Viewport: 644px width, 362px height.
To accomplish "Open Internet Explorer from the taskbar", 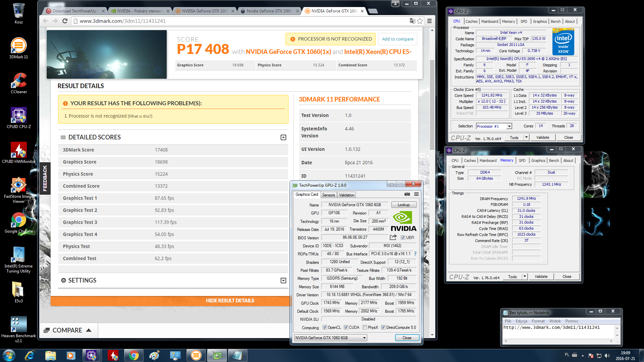I will [30, 355].
